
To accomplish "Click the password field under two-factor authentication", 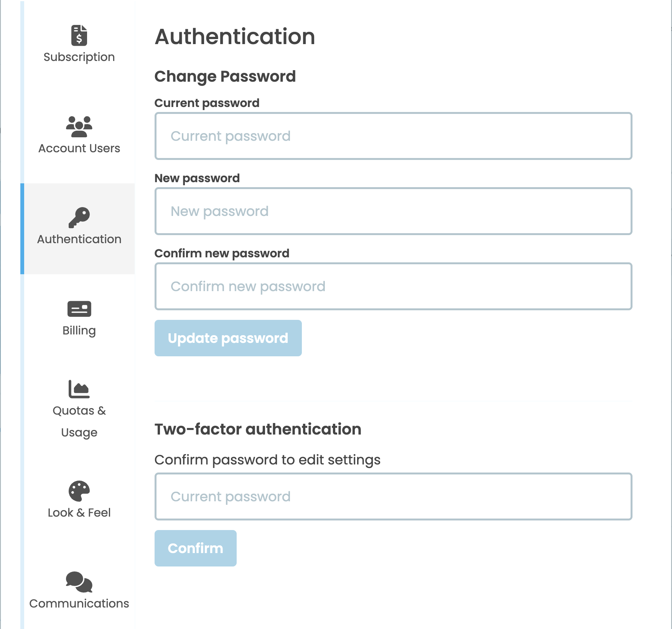I will (x=393, y=496).
